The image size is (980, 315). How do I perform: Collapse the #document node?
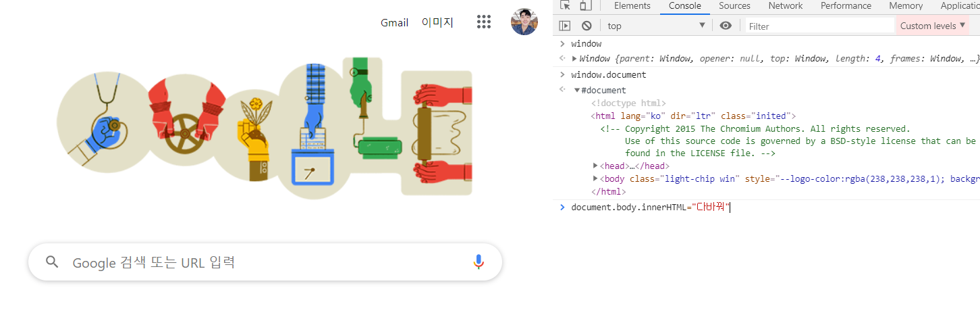(x=577, y=90)
